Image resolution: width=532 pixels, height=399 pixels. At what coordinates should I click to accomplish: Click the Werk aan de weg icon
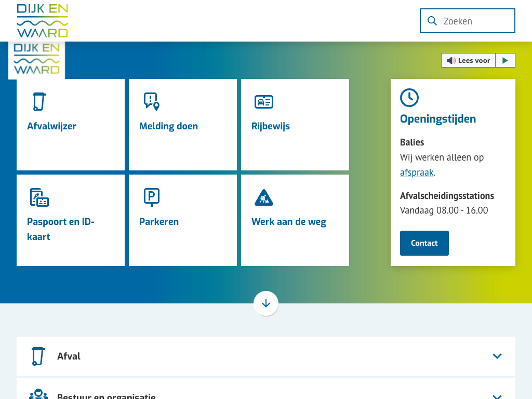tap(263, 197)
